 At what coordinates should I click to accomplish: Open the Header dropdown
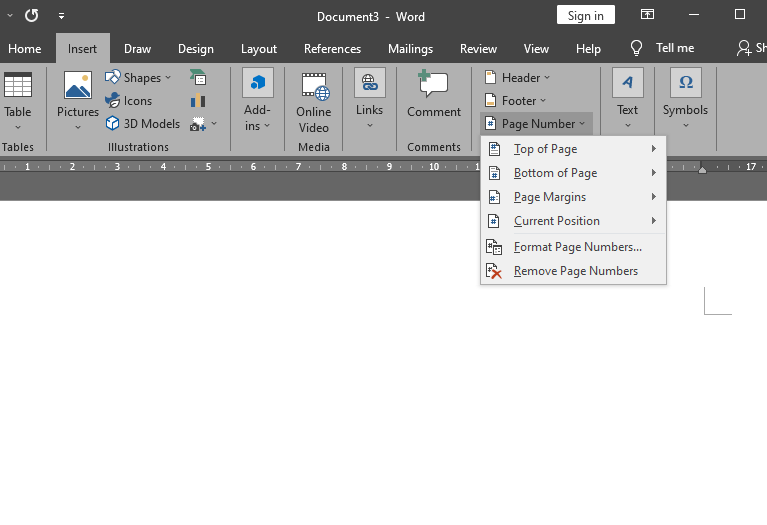tap(517, 78)
